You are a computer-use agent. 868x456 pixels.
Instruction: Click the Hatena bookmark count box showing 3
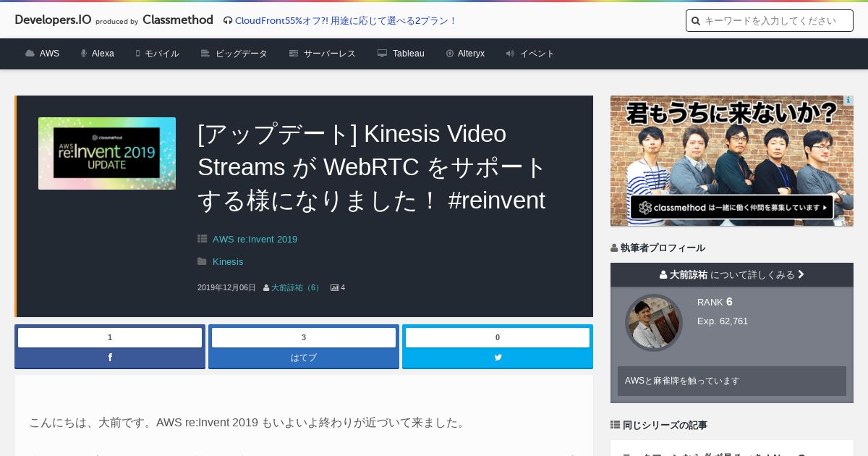tap(304, 337)
